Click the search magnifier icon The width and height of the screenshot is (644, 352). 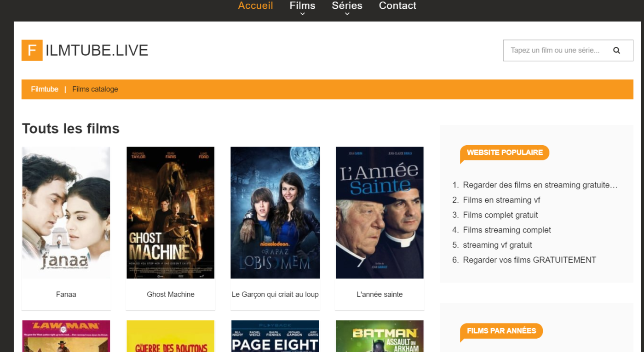pos(616,51)
